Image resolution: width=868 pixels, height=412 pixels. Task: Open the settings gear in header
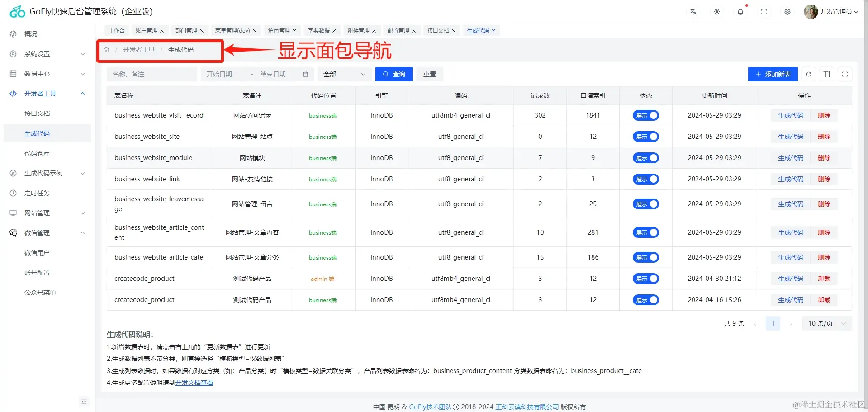(x=787, y=12)
